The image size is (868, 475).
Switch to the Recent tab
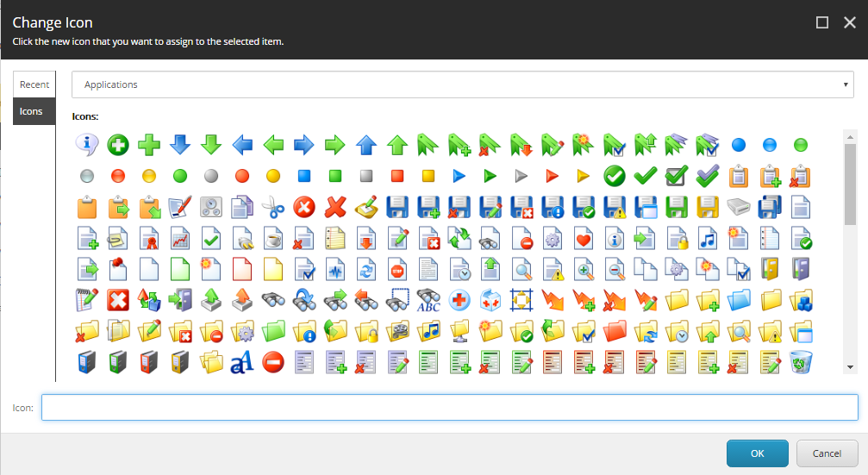[34, 84]
